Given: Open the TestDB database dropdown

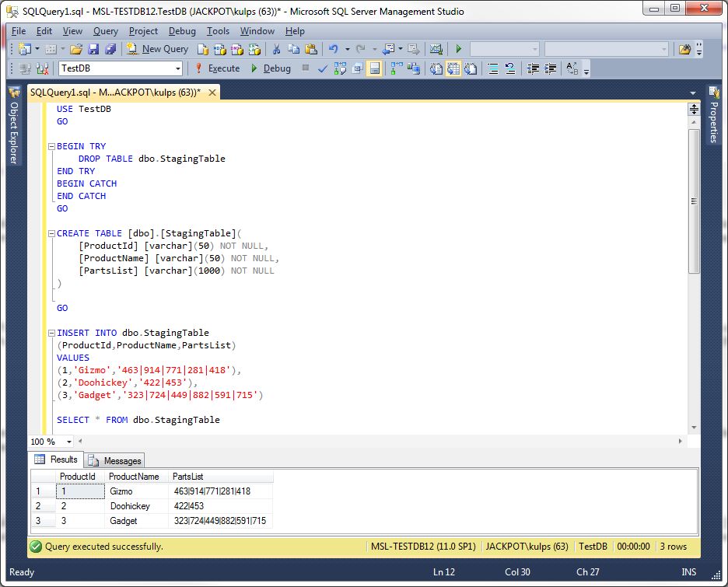Looking at the screenshot, I should (178, 68).
